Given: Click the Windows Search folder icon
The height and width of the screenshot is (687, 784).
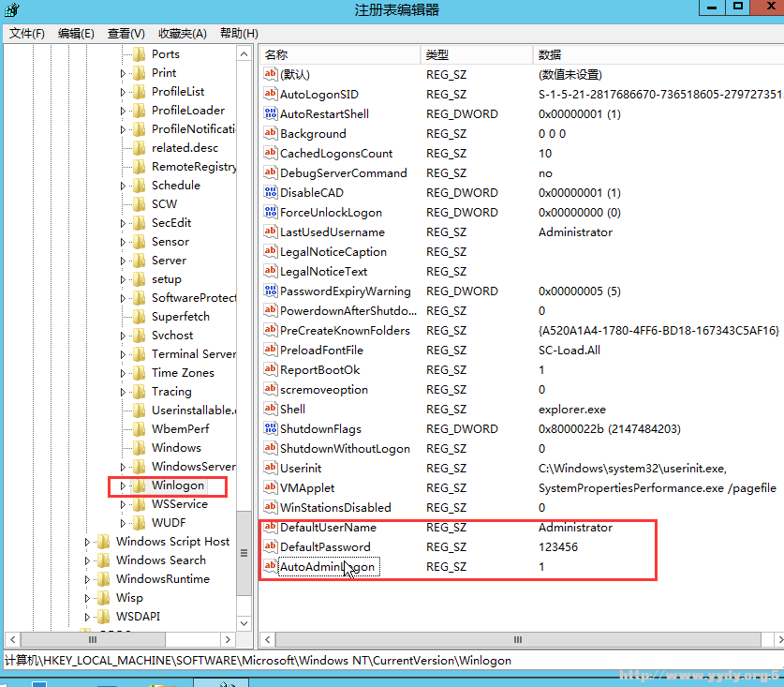Looking at the screenshot, I should 103,560.
